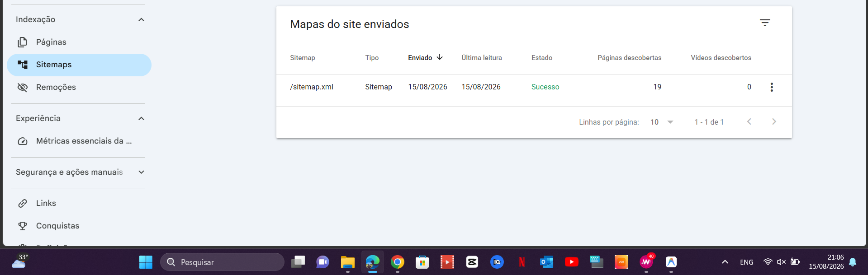868x275 pixels.
Task: Select Métricas essenciais da web item
Action: tap(79, 141)
